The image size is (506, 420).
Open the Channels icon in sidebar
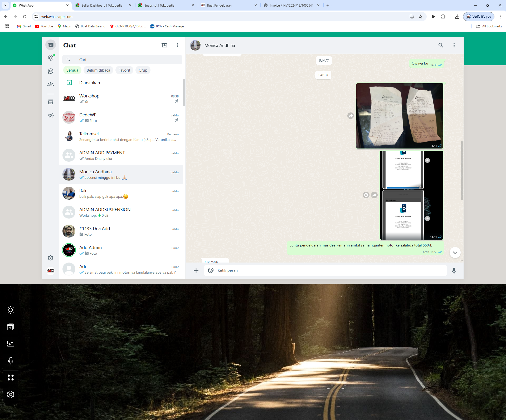tap(51, 71)
